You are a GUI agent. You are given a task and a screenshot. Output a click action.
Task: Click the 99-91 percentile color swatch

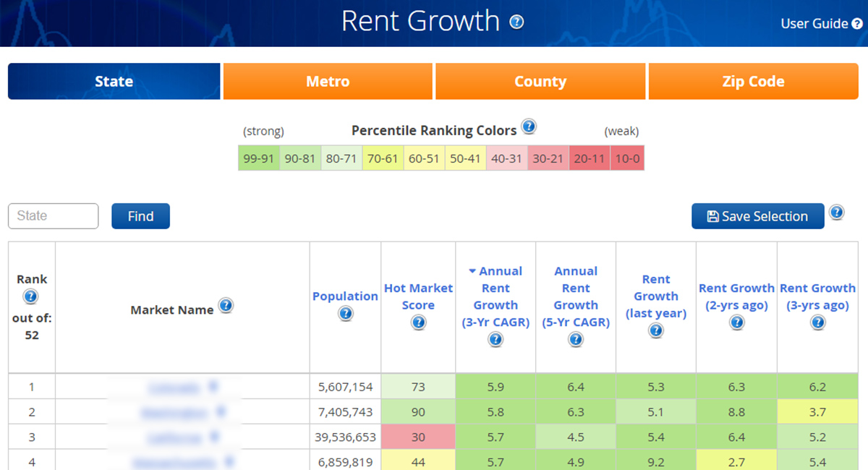click(x=259, y=158)
